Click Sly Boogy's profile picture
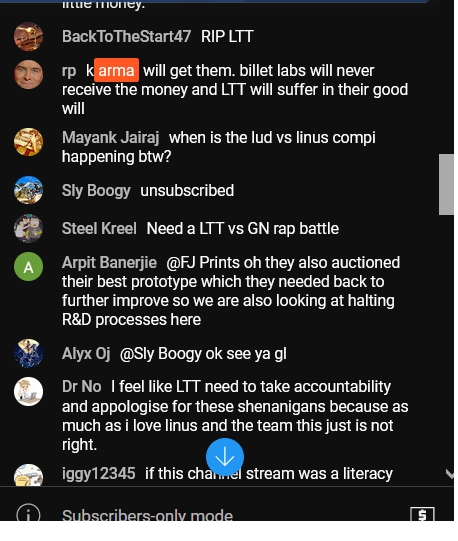Screen dimensions: 458x541 point(28,190)
